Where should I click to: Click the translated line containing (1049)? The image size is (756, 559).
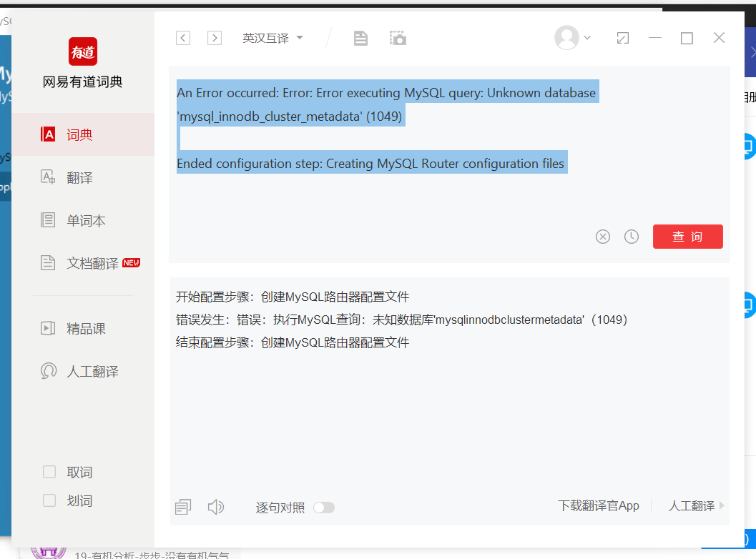[x=401, y=320]
